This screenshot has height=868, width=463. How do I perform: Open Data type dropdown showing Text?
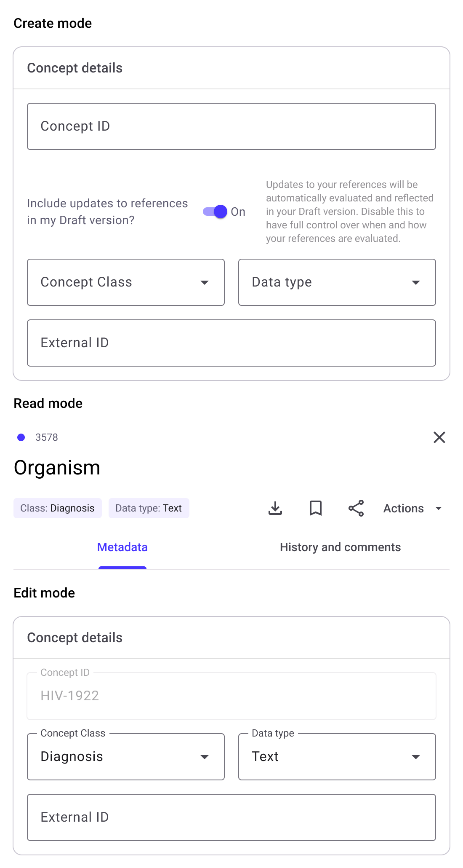(337, 757)
